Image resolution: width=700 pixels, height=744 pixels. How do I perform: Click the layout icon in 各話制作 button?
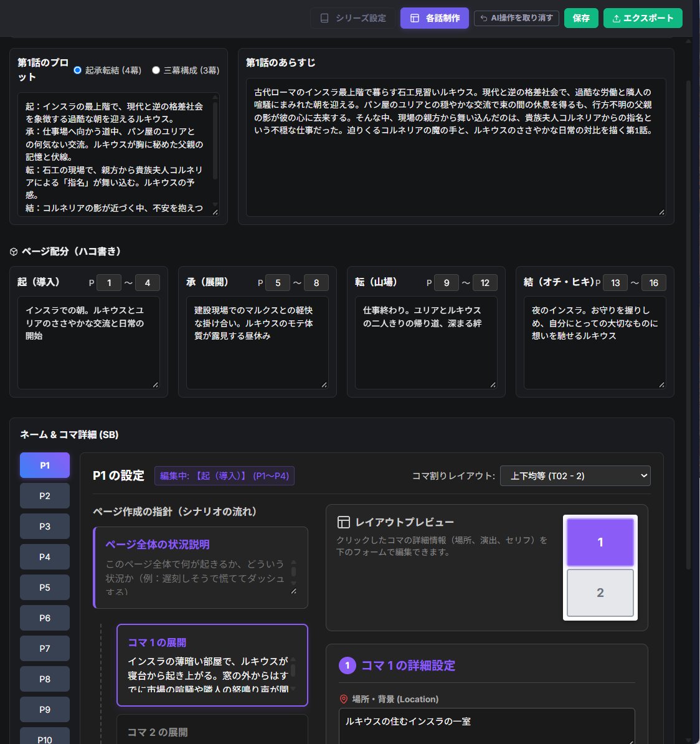[415, 18]
